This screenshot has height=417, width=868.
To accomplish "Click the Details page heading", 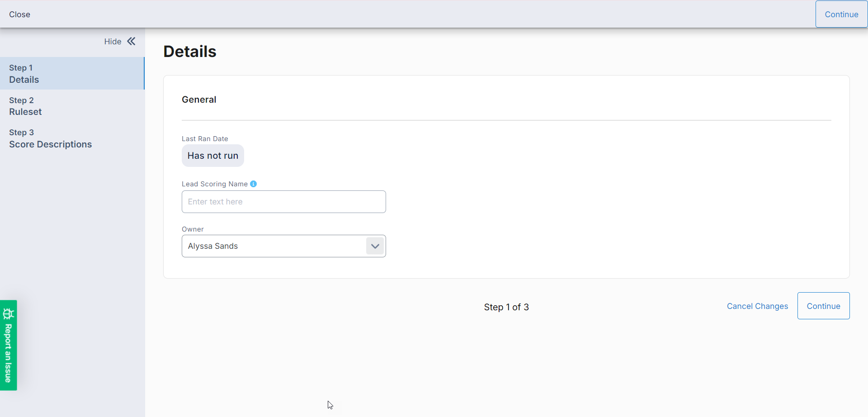I will pos(189,52).
